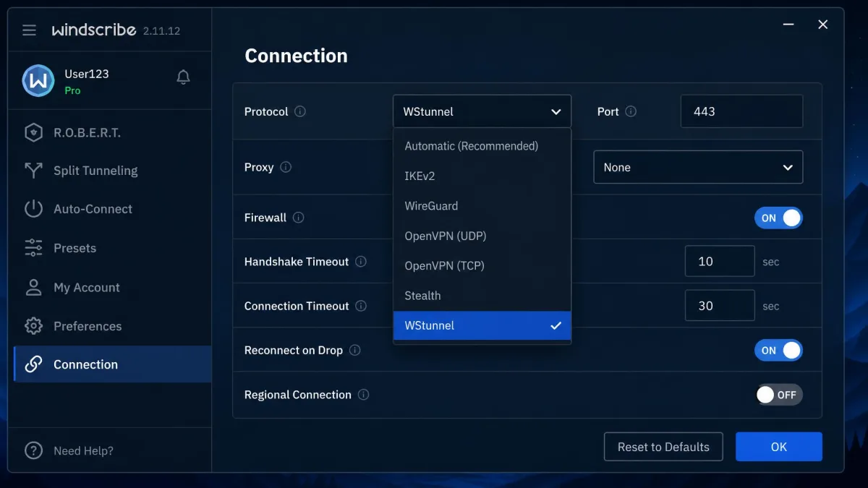Click the Connection Timeout info icon
This screenshot has width=868, height=488.
click(361, 306)
